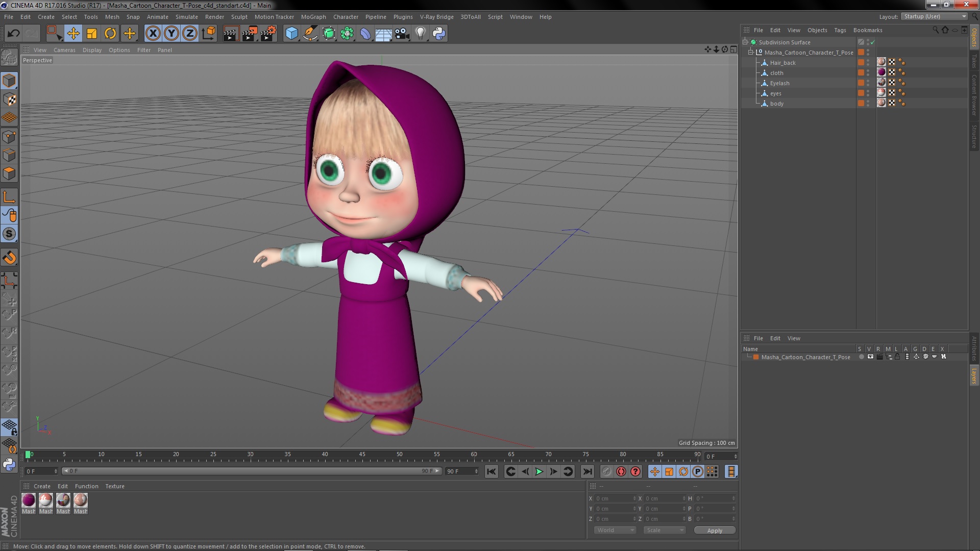Open the spline pen tool
The image size is (980, 551).
point(310,34)
